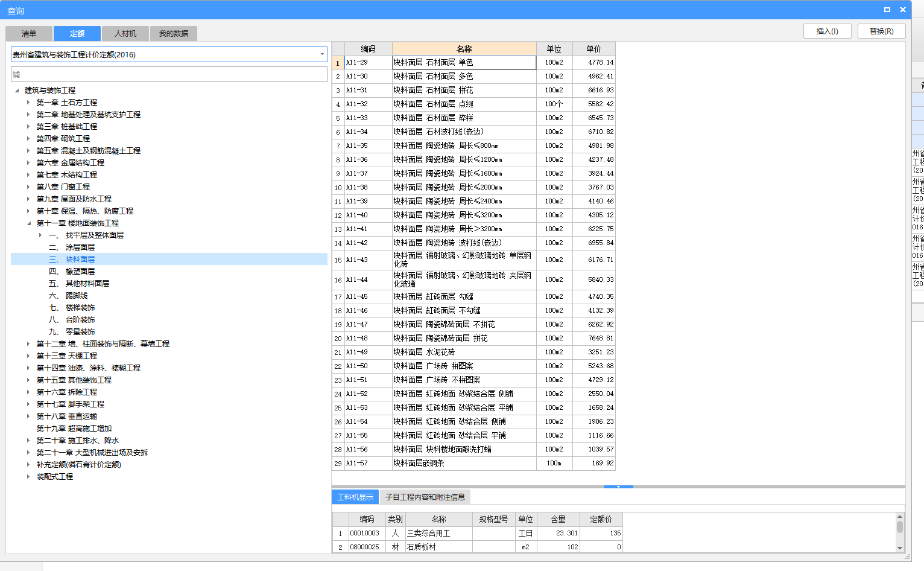Click the search input field under the quota dropdown

coord(169,74)
